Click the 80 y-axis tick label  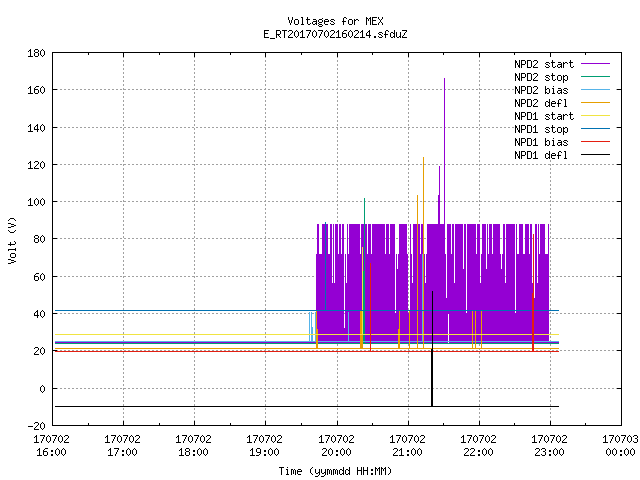[x=39, y=239]
